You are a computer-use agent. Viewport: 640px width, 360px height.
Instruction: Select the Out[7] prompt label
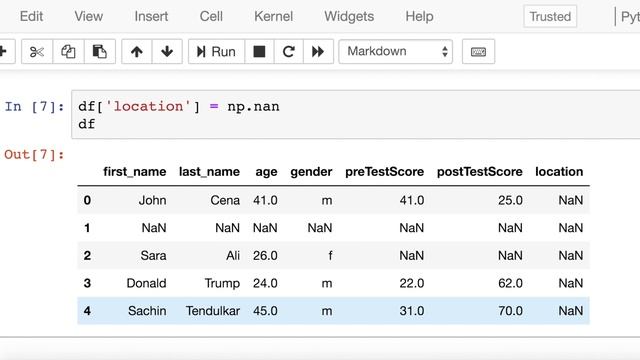(x=35, y=155)
